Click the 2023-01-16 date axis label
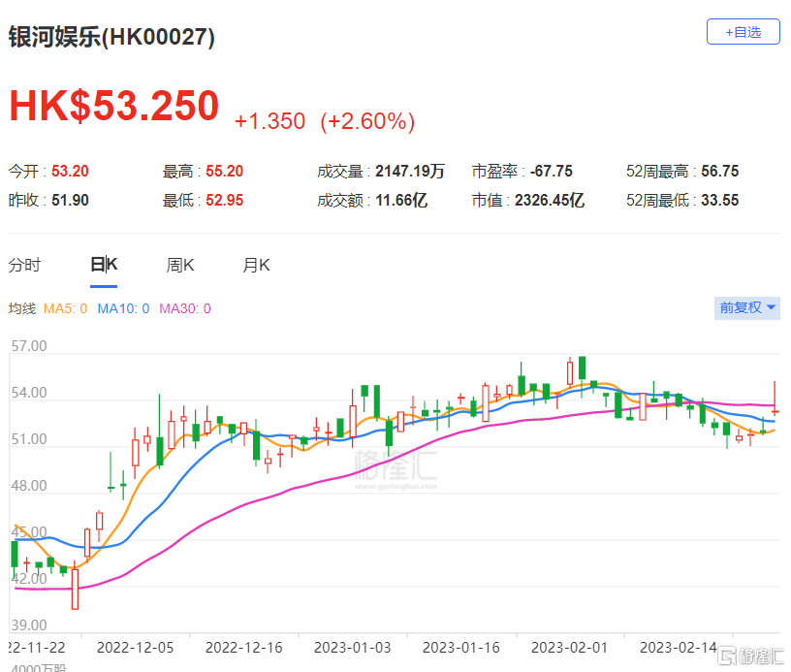Viewport: 791px width, 672px height. click(461, 648)
